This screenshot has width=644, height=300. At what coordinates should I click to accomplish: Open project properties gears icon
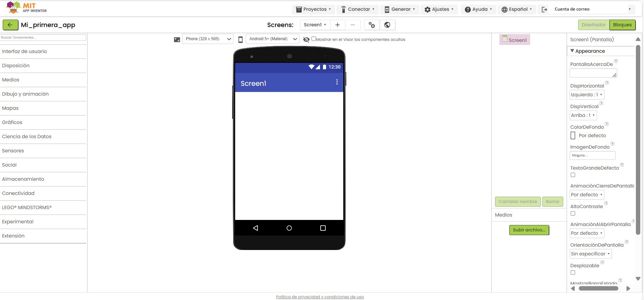[x=372, y=25]
